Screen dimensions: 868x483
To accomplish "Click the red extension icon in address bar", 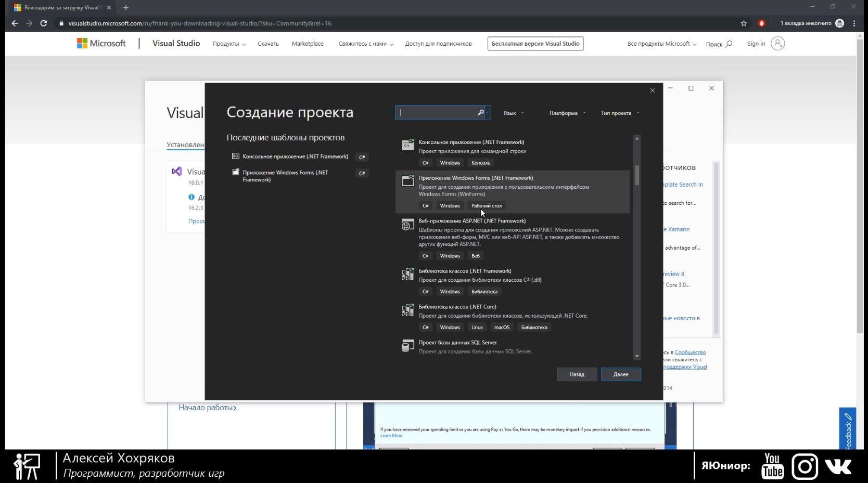I will pyautogui.click(x=762, y=23).
